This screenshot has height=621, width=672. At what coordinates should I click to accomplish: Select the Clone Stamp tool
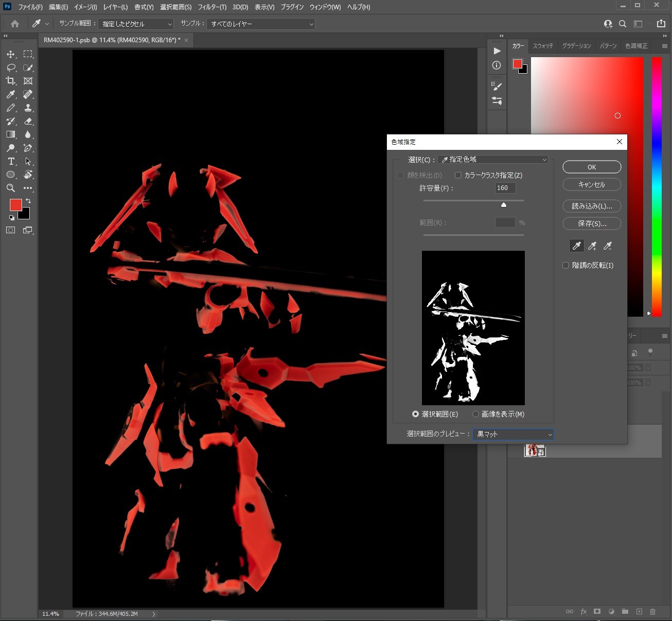(x=28, y=108)
